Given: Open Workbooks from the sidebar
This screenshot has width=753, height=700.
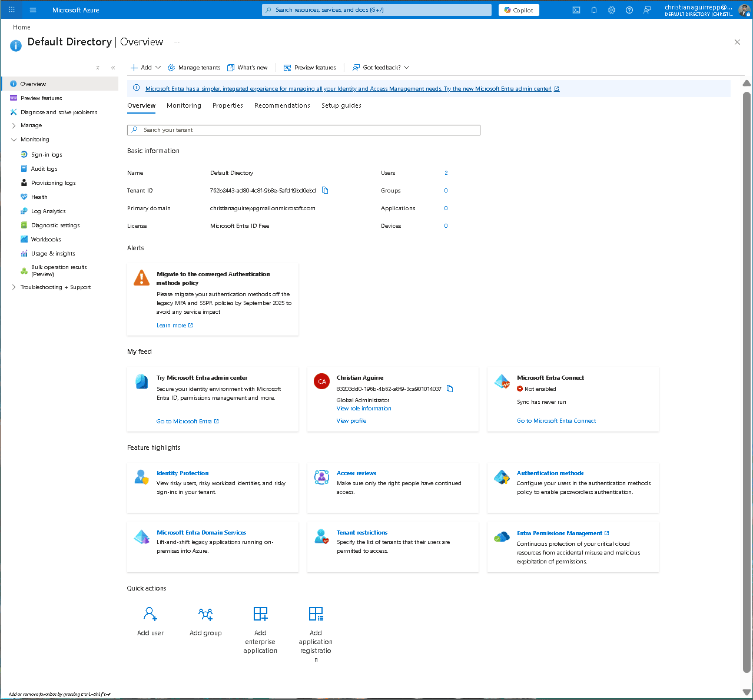Looking at the screenshot, I should (45, 239).
